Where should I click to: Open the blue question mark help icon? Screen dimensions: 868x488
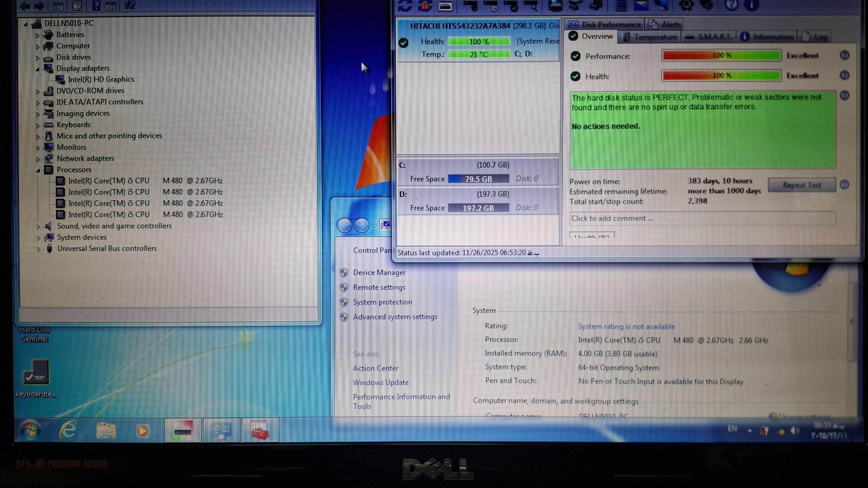pos(731,5)
